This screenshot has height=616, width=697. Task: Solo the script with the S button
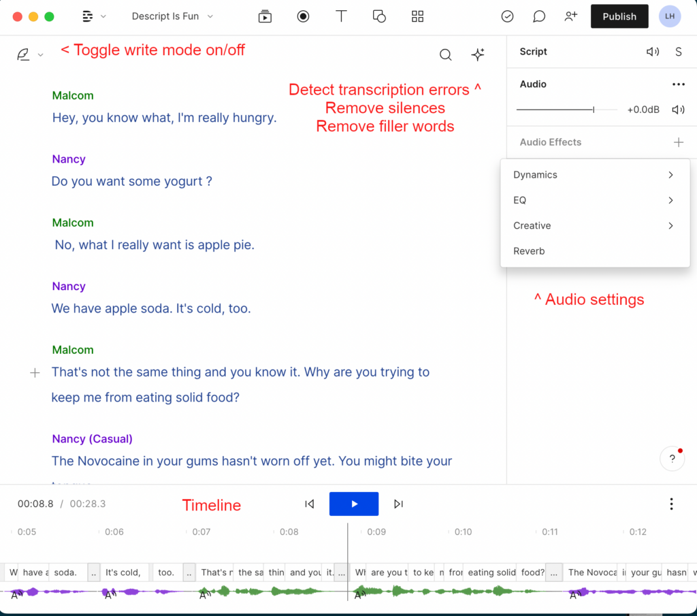[x=678, y=52]
